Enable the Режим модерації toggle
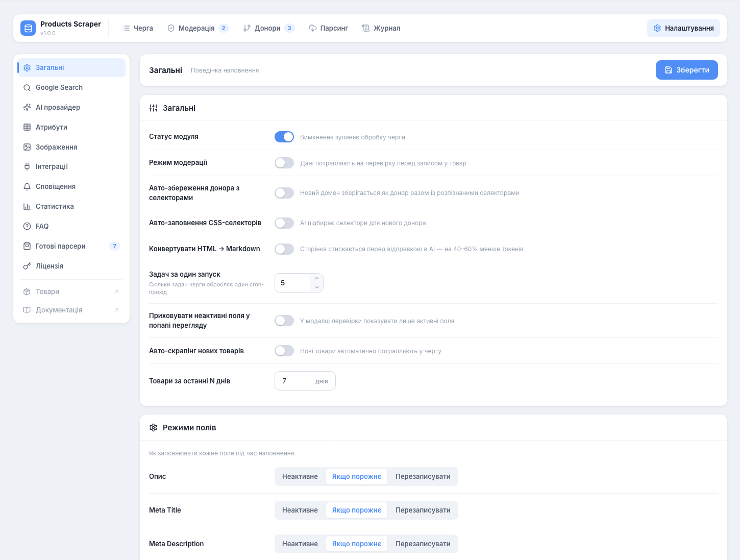 point(284,163)
